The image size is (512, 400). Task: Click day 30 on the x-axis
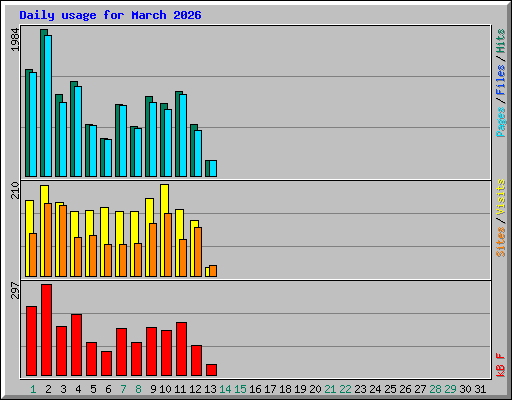(465, 389)
